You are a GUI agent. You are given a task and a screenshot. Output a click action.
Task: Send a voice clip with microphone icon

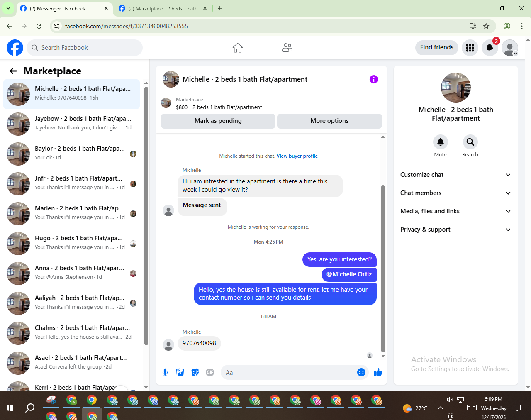(165, 372)
